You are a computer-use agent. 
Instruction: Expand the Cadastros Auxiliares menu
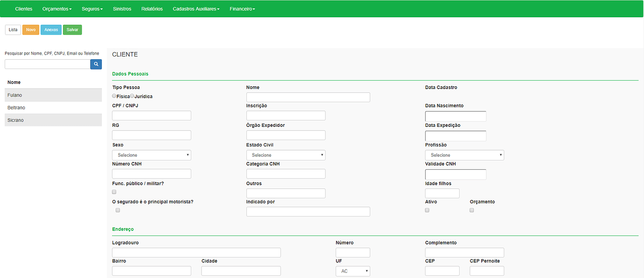pos(196,9)
